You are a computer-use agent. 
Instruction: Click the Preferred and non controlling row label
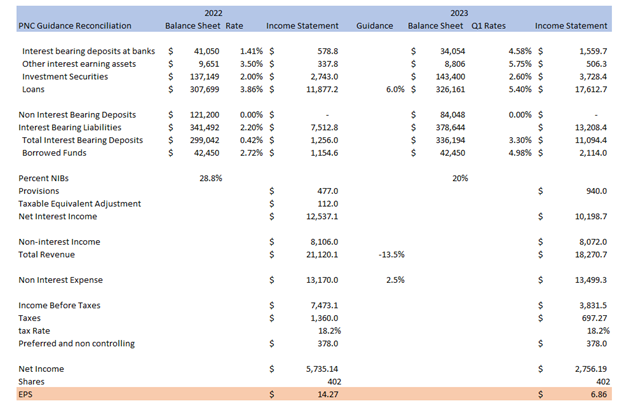point(76,344)
